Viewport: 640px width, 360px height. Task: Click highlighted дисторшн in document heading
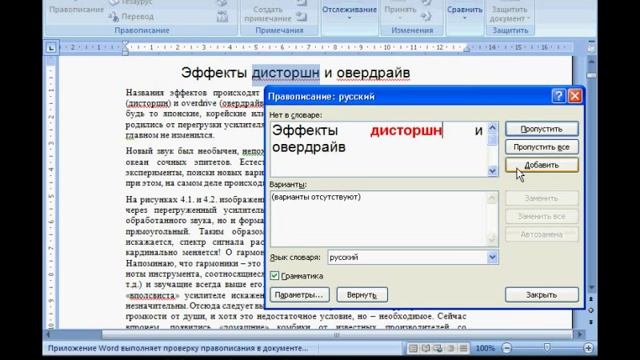[285, 73]
